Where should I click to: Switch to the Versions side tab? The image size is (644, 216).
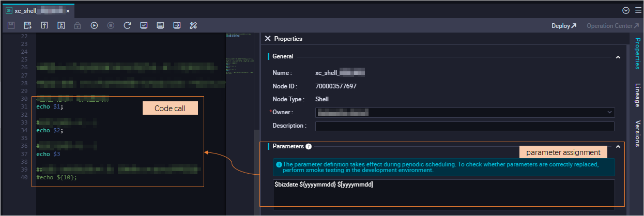pyautogui.click(x=637, y=133)
